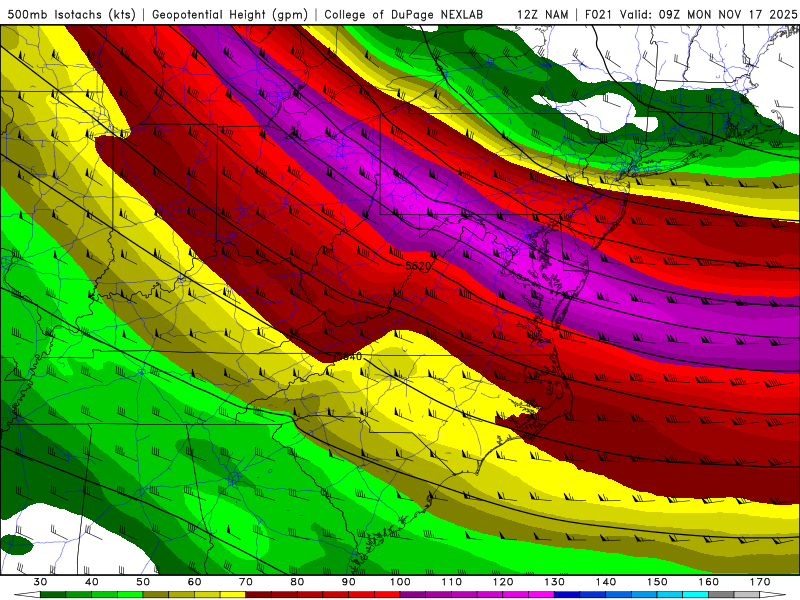This screenshot has width=800, height=600.
Task: Select the bright red swatch left of 100
Action: tap(387, 594)
